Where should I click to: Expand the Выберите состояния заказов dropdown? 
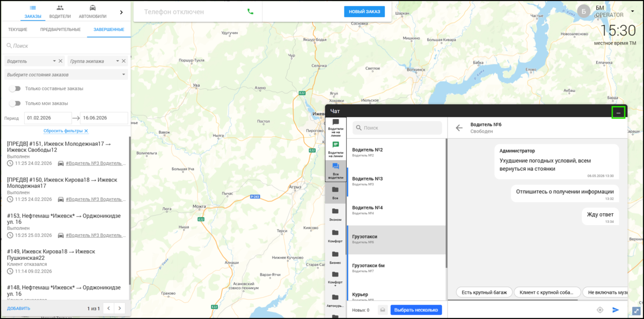[66, 75]
